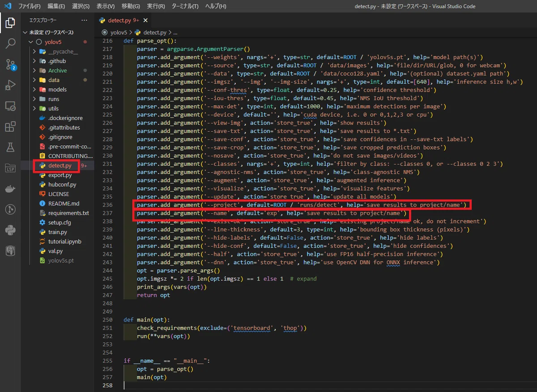This screenshot has height=392, width=537.
Task: Open the 実行(R) menu
Action: pos(156,6)
